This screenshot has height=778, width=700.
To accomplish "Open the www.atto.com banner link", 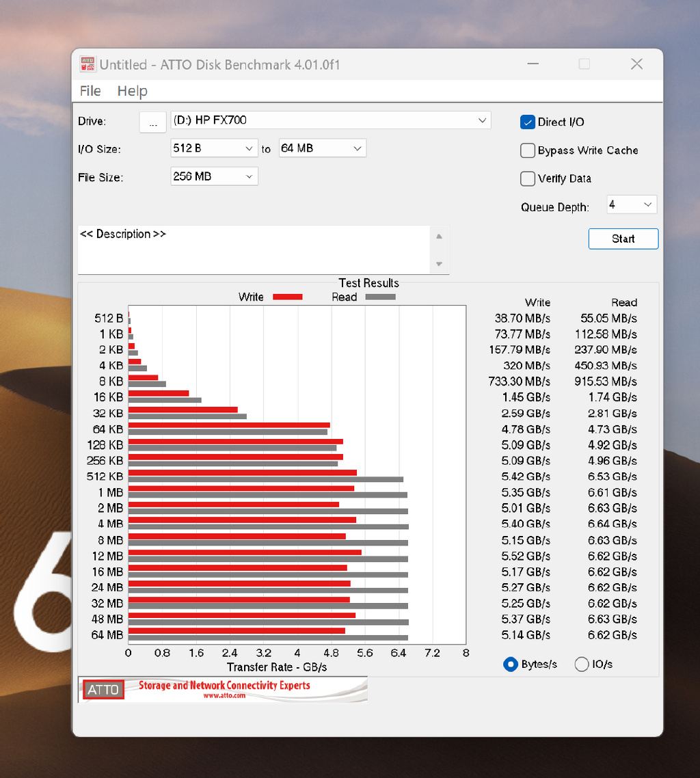I will coord(224,696).
